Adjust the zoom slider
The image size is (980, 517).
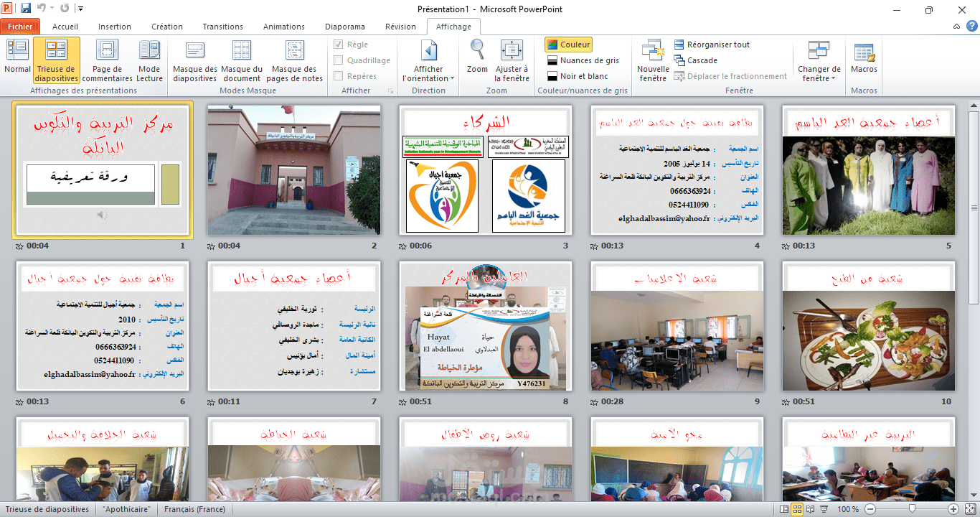912,509
